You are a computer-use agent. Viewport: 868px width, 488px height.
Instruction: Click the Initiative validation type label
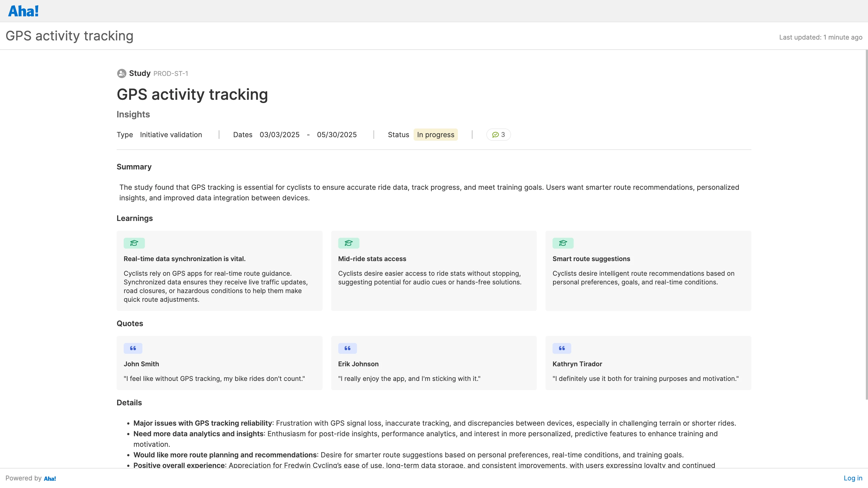[171, 134]
